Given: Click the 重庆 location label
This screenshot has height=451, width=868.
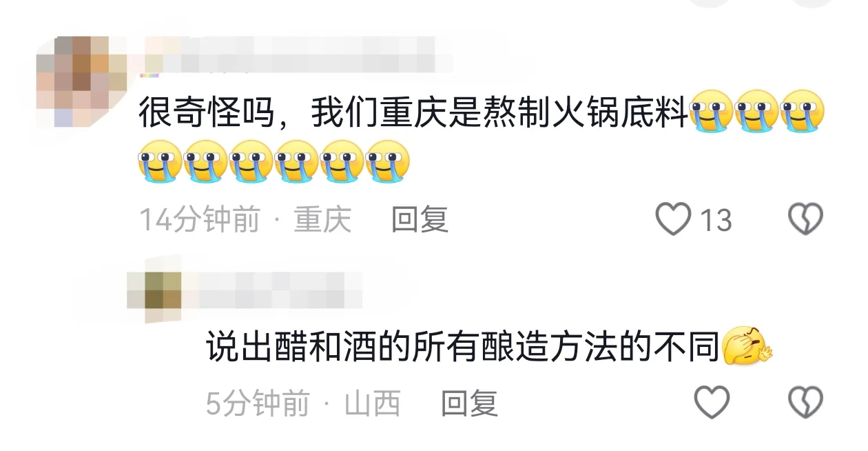Looking at the screenshot, I should 323,221.
